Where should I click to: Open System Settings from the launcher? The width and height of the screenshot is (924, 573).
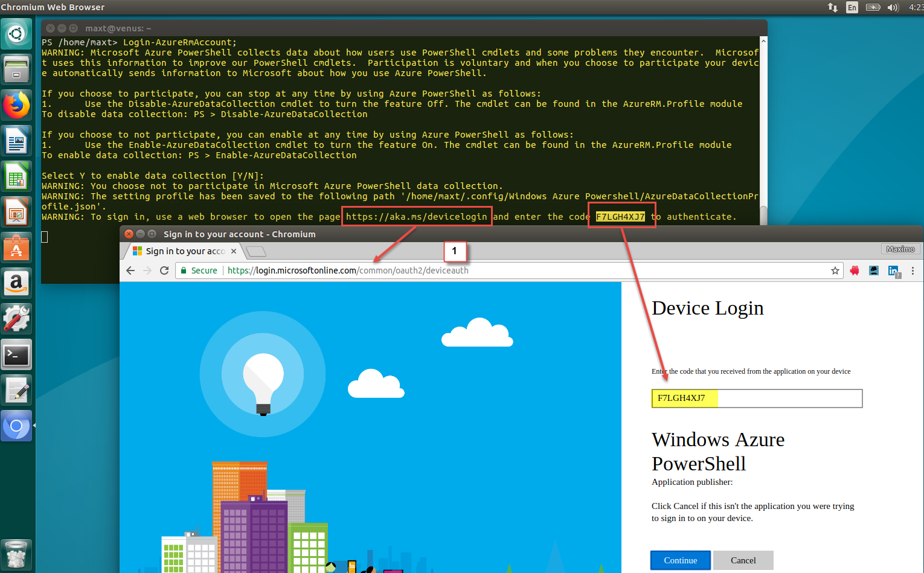pos(16,319)
